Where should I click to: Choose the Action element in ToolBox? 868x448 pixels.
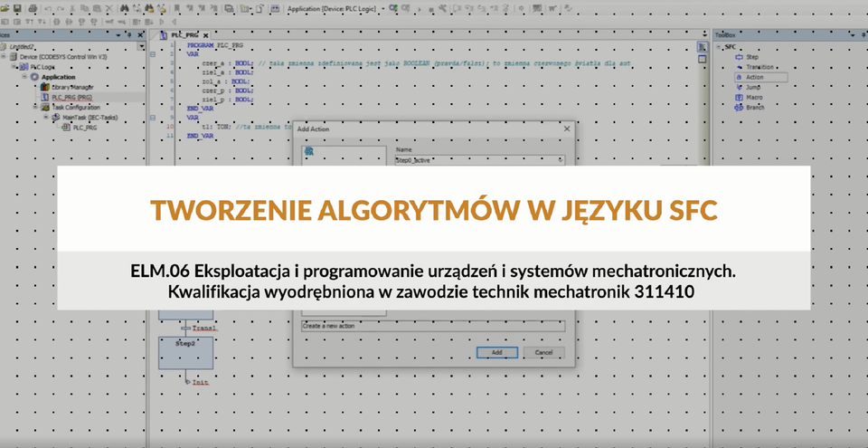[754, 77]
